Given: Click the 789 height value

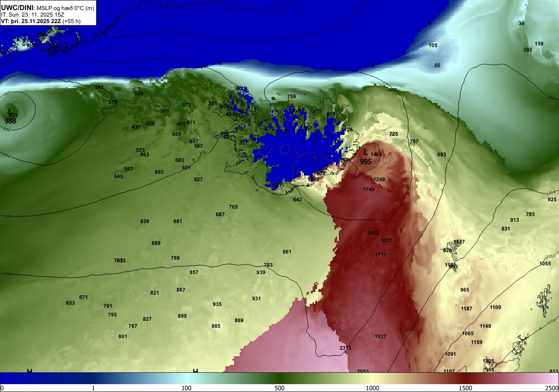Looking at the screenshot, I should click(x=175, y=258).
